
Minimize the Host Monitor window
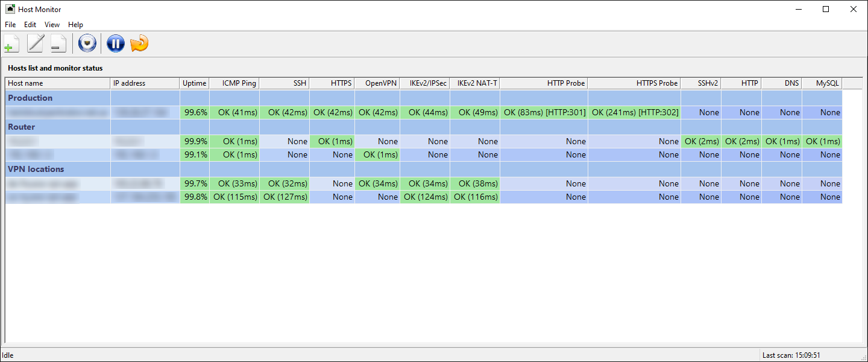click(x=798, y=9)
